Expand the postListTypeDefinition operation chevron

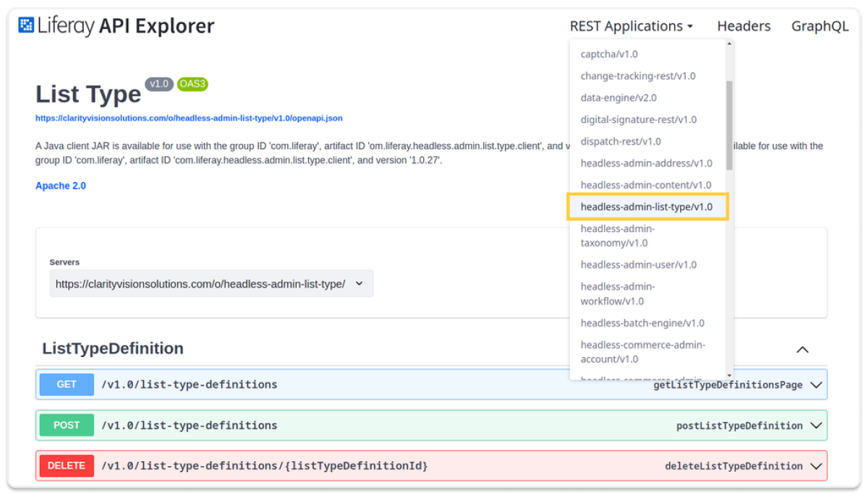click(x=816, y=426)
